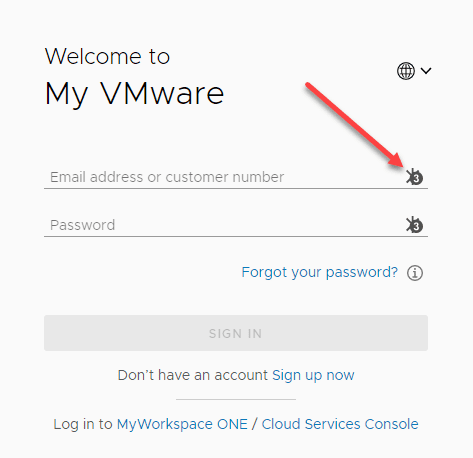The width and height of the screenshot is (473, 458).
Task: Click the Welcome to heading text
Action: point(107,56)
